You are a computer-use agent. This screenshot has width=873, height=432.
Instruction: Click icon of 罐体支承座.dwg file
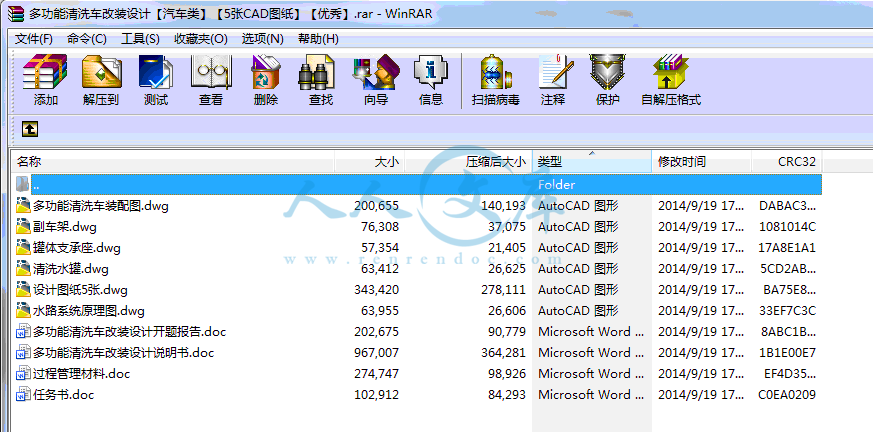(x=23, y=248)
